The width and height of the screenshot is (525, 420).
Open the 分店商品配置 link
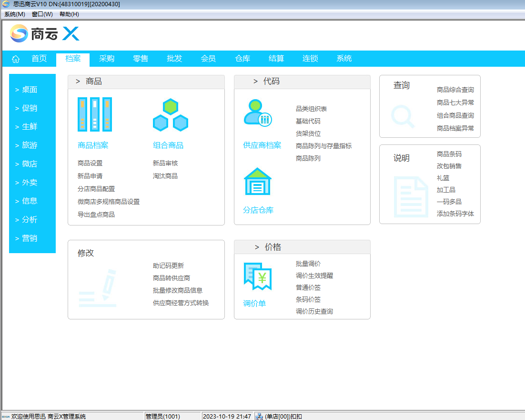click(96, 189)
